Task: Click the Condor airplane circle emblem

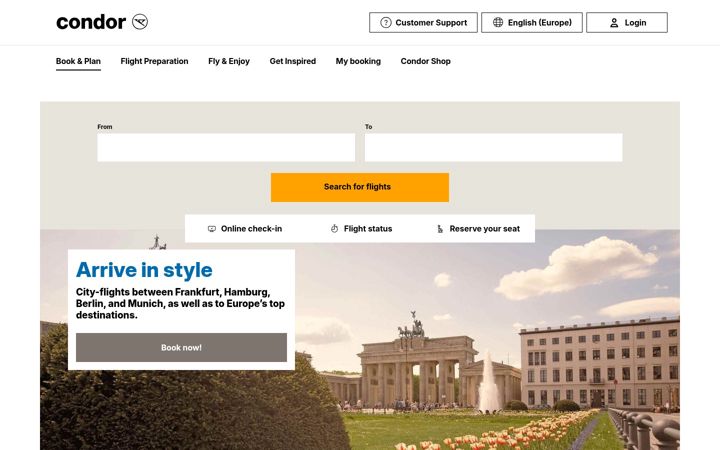Action: [x=140, y=22]
